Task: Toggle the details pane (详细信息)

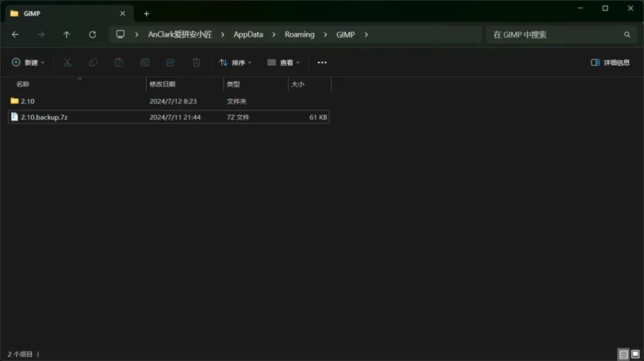Action: pyautogui.click(x=610, y=63)
